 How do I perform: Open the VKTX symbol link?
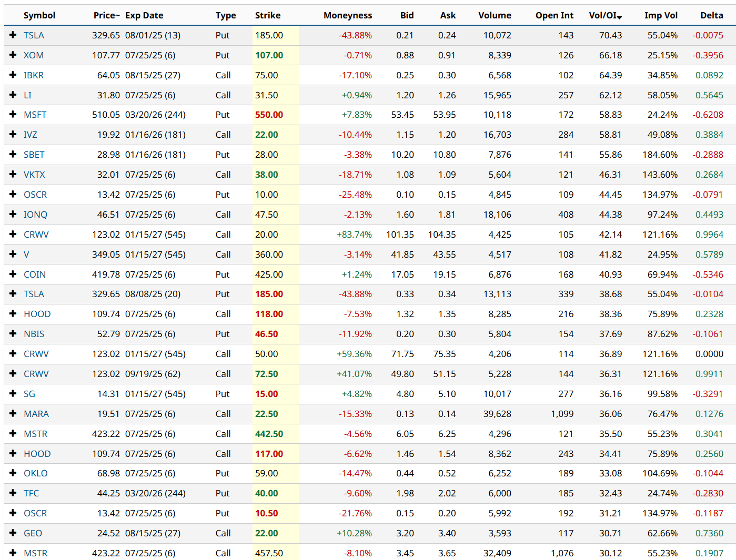[34, 175]
